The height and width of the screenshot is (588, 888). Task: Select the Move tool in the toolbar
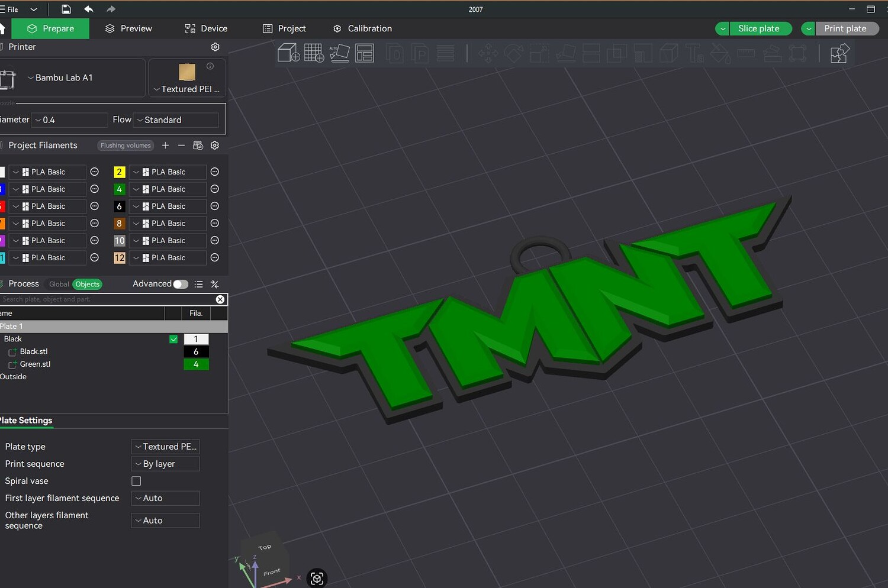pyautogui.click(x=488, y=54)
